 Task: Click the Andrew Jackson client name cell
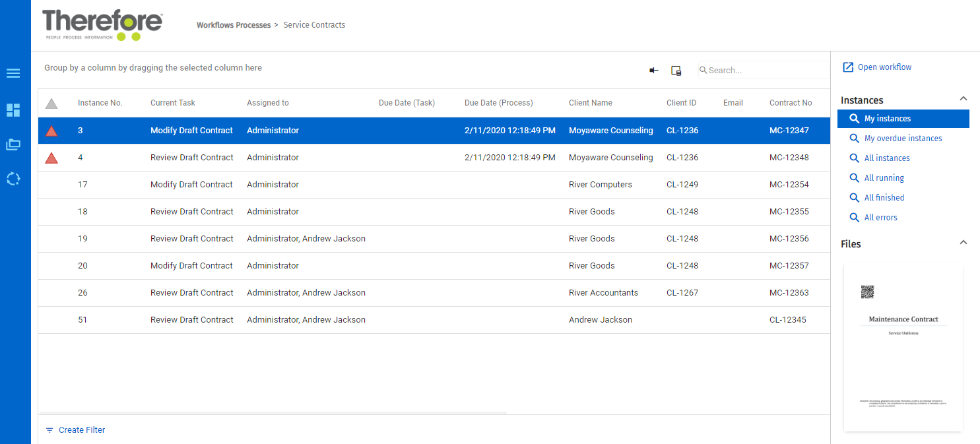601,320
